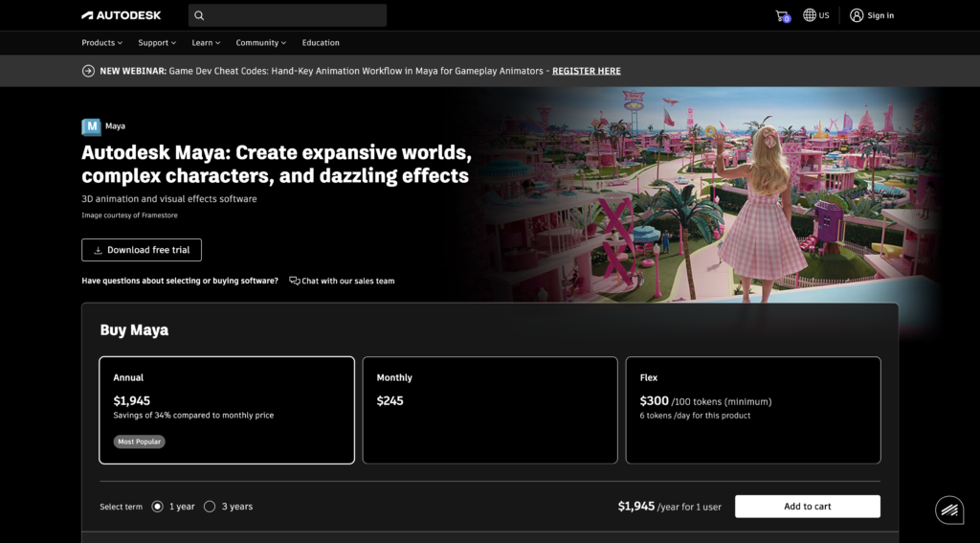Open the shopping cart icon

click(x=782, y=15)
